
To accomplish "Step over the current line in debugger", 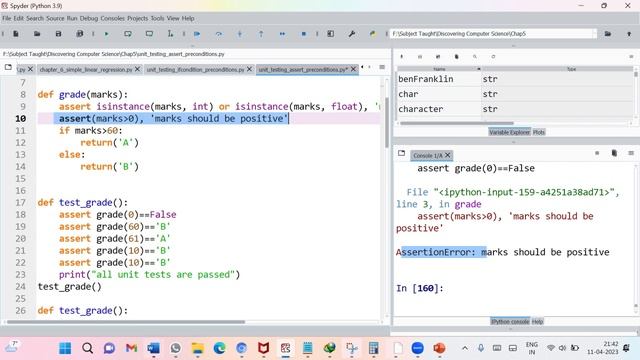I will click(219, 34).
